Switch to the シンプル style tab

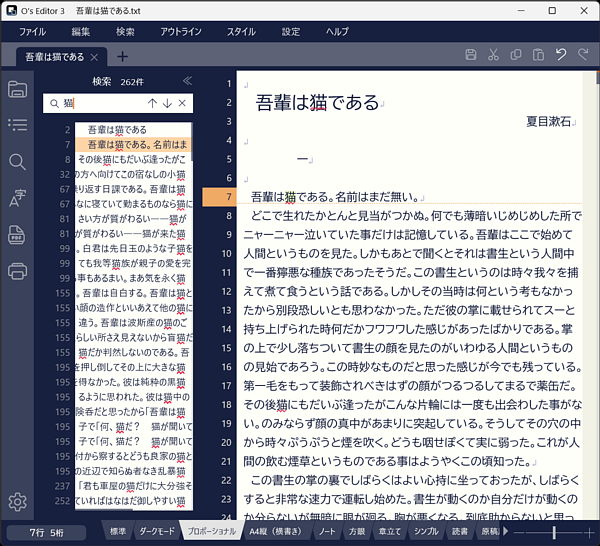tap(426, 531)
